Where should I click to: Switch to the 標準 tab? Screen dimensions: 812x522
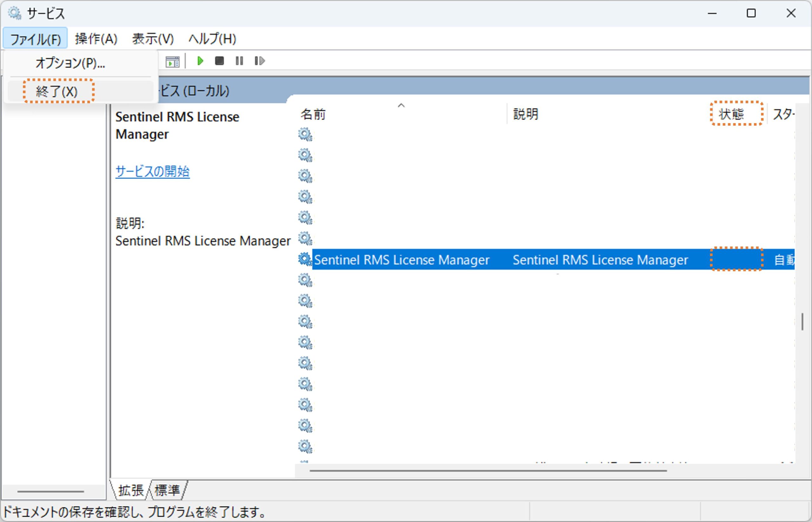point(167,491)
